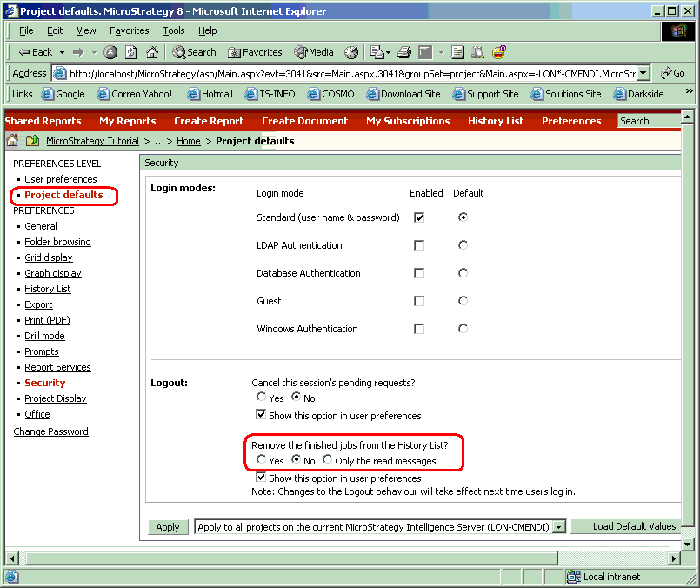Open the View menu

click(86, 30)
